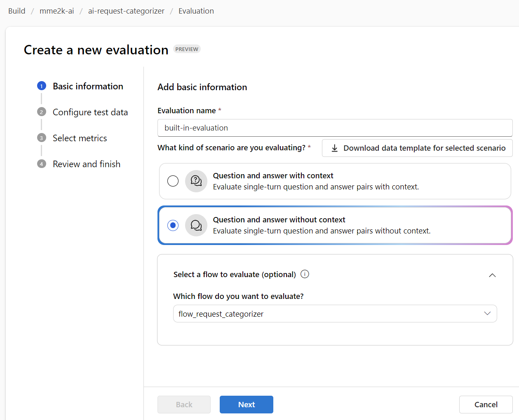Click the download arrow icon for data template
This screenshot has width=519, height=420.
(335, 148)
